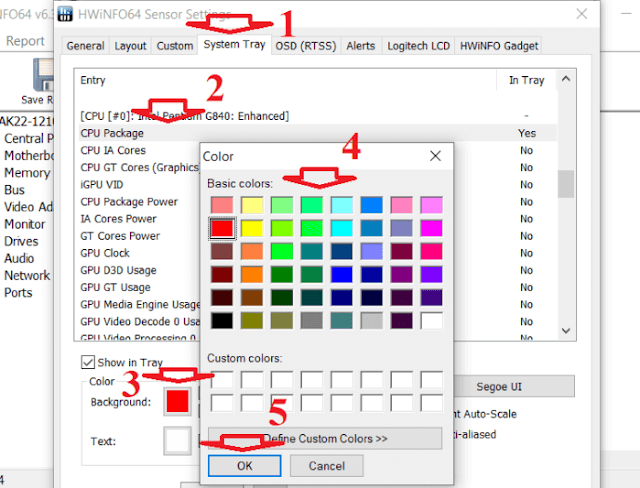Click the HWiNFO64 Sensor Settings title icon
Viewport: 640px width, 488px height.
click(65, 14)
